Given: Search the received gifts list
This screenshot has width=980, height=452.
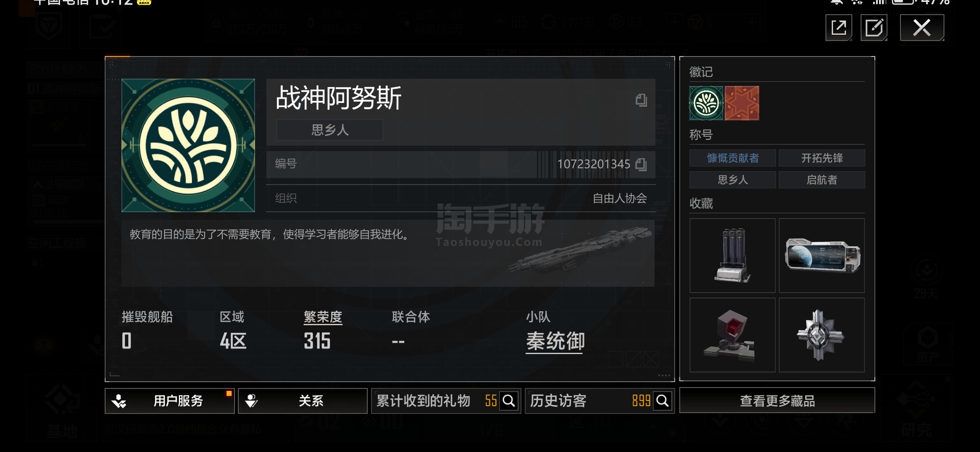Looking at the screenshot, I should pos(509,401).
